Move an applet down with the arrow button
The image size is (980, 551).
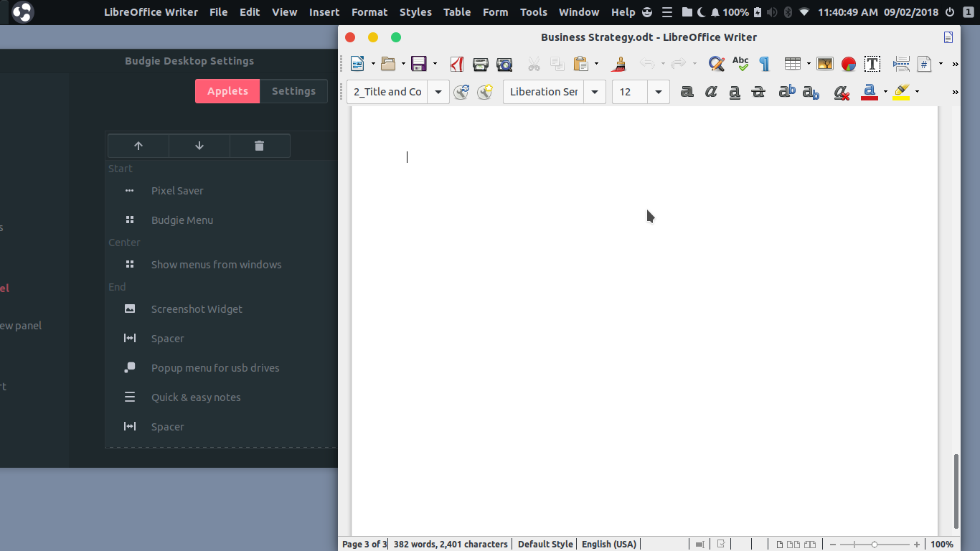[199, 146]
